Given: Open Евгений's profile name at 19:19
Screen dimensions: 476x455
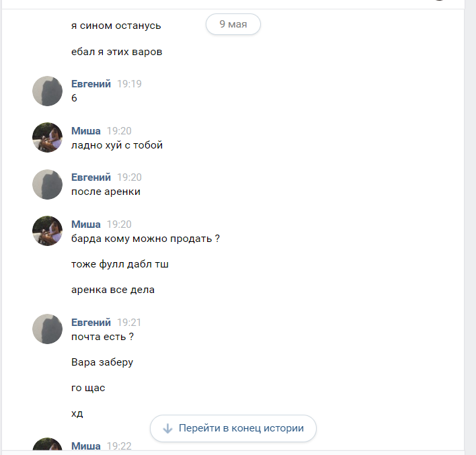Looking at the screenshot, I should click(x=91, y=84).
